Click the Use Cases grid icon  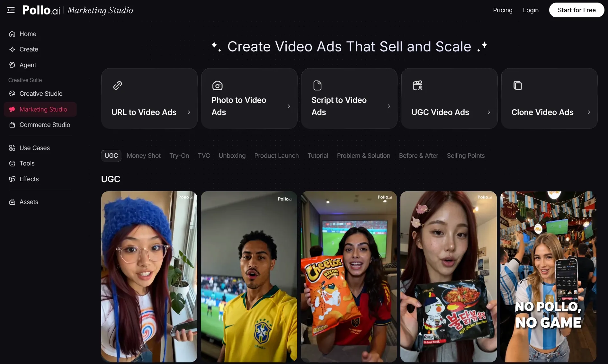(12, 148)
